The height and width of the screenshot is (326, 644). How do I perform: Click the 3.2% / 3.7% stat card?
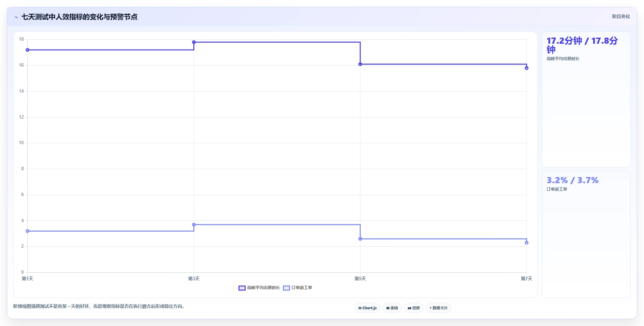[586, 234]
